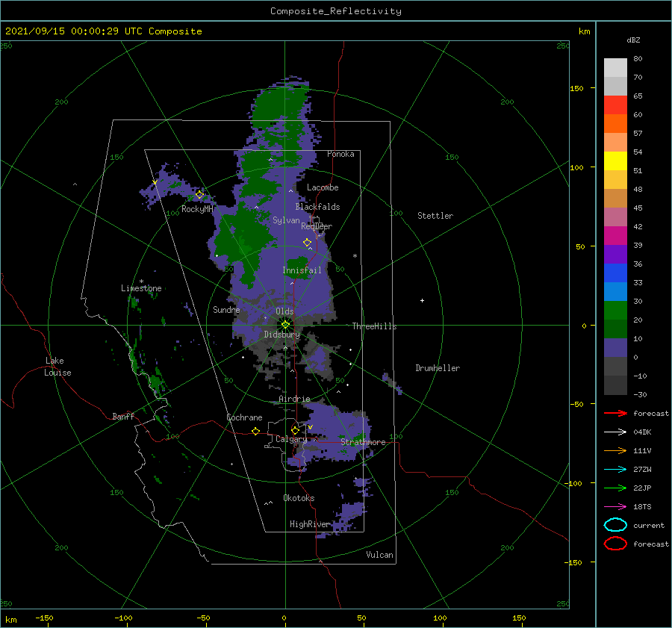Click the Ponoka city label
The width and height of the screenshot is (672, 628).
pos(340,154)
